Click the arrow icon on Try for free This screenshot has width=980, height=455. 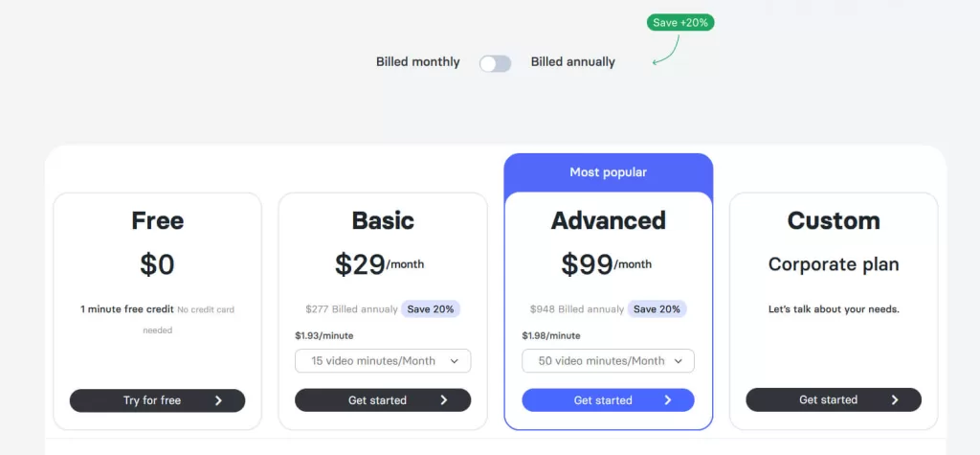pos(218,400)
